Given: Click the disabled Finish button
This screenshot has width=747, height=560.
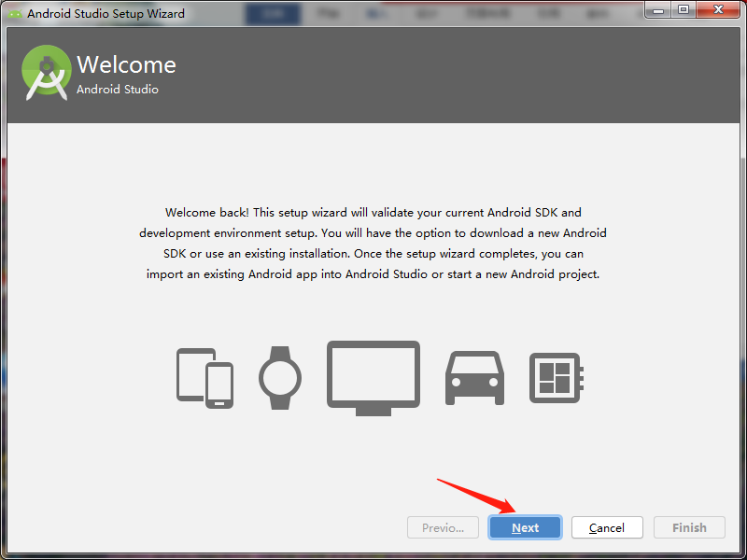Looking at the screenshot, I should (689, 527).
